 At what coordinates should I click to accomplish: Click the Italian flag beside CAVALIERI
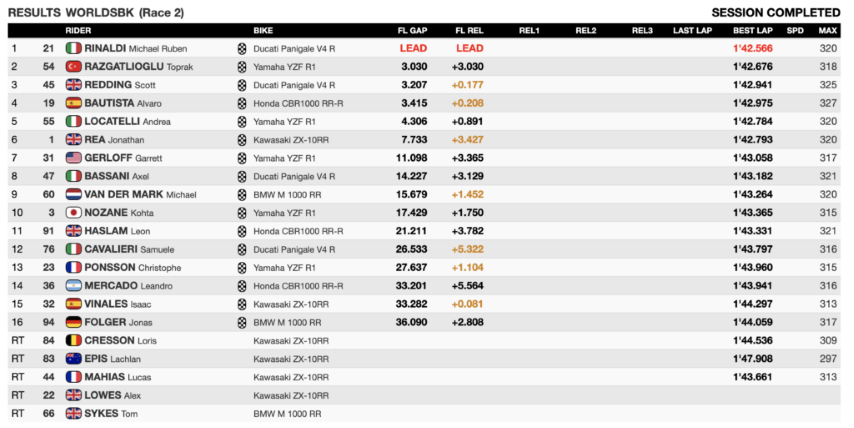(74, 249)
